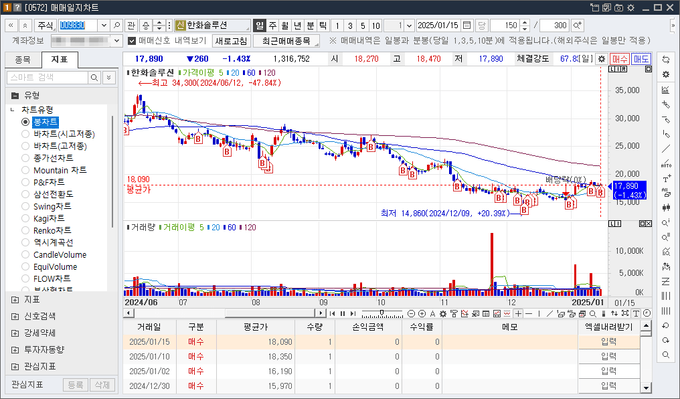The image size is (680, 399).
Task: Open stock code dropdown arrow
Action: (x=104, y=26)
